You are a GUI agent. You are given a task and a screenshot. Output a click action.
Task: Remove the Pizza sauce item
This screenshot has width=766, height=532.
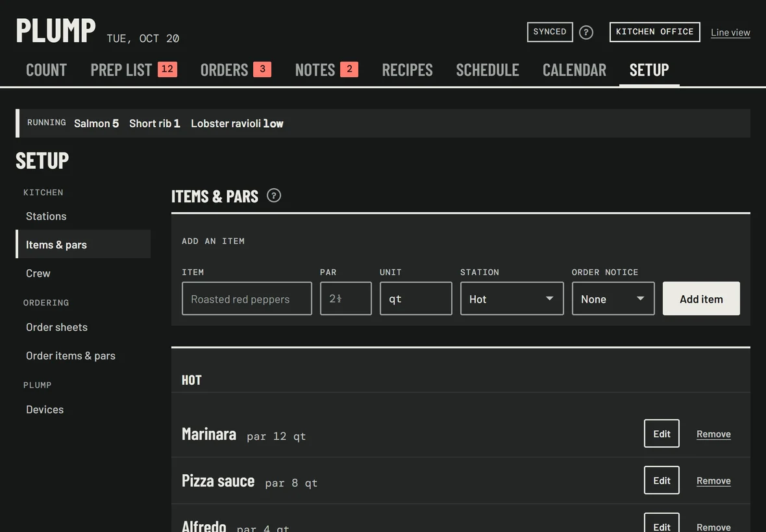click(713, 481)
